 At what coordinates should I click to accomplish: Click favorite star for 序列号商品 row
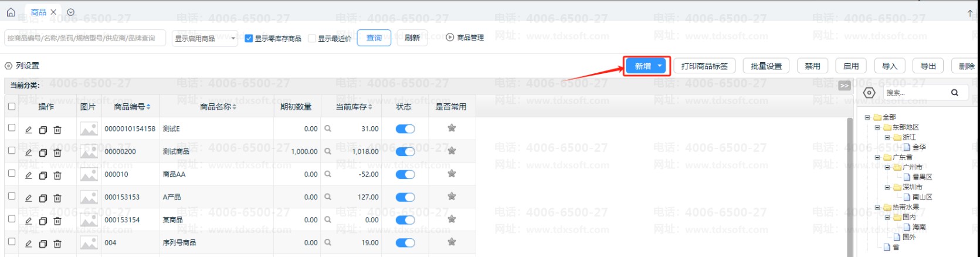click(452, 242)
